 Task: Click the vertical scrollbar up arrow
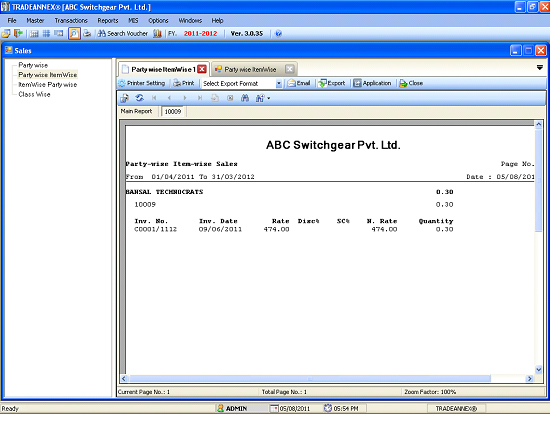point(538,125)
